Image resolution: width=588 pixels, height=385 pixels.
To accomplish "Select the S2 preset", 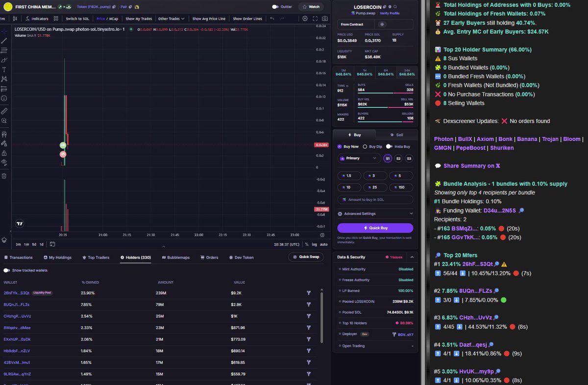I will [398, 158].
